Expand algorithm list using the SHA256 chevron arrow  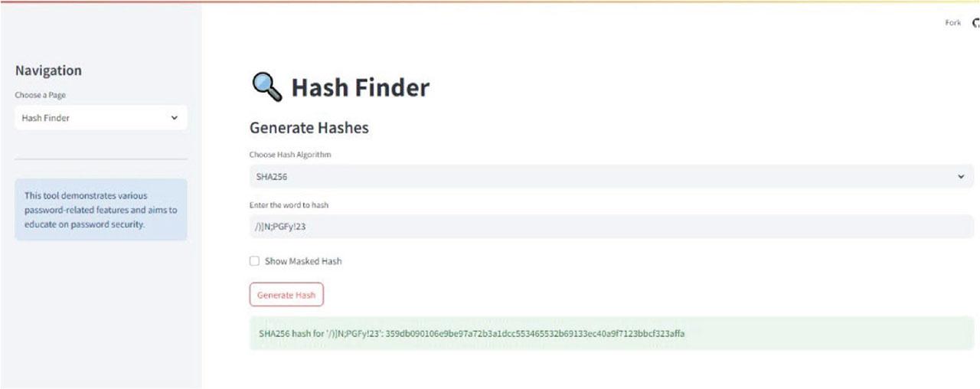961,177
